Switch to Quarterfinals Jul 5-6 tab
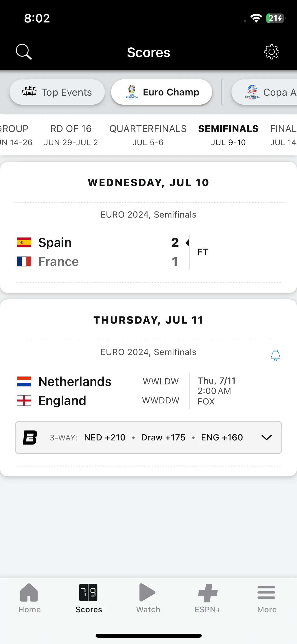 pyautogui.click(x=148, y=135)
